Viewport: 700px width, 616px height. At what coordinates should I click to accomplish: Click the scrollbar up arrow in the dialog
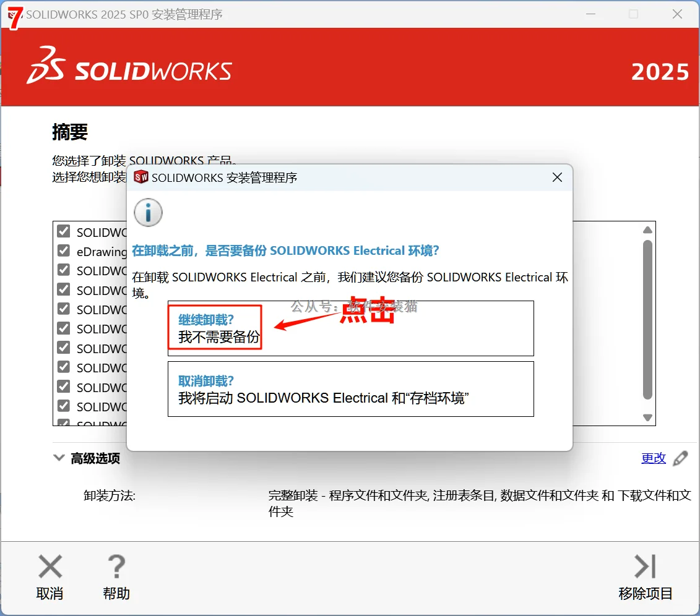[x=648, y=229]
